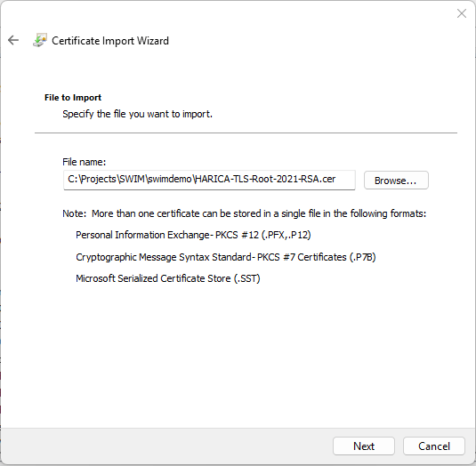Close the wizard with the X icon

[462, 13]
